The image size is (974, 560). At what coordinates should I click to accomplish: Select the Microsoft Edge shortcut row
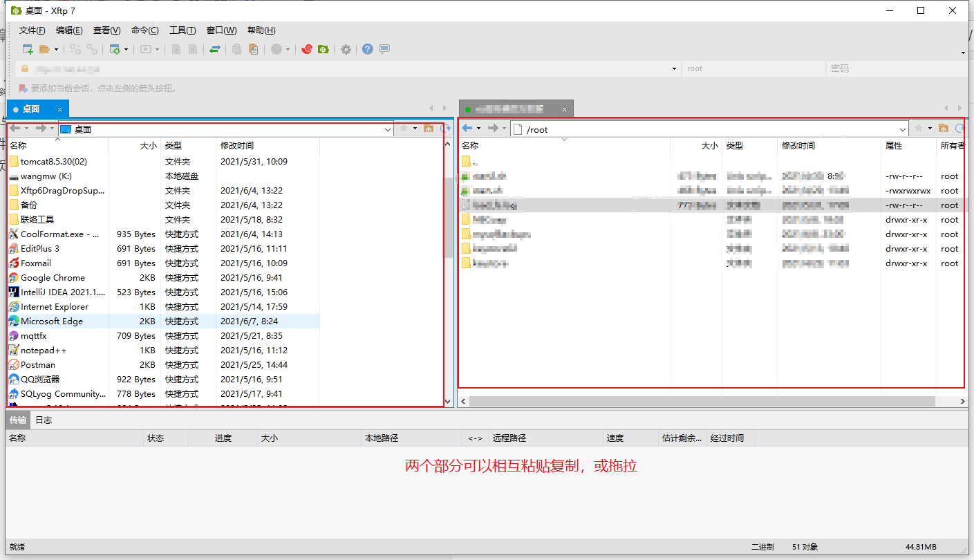(163, 321)
